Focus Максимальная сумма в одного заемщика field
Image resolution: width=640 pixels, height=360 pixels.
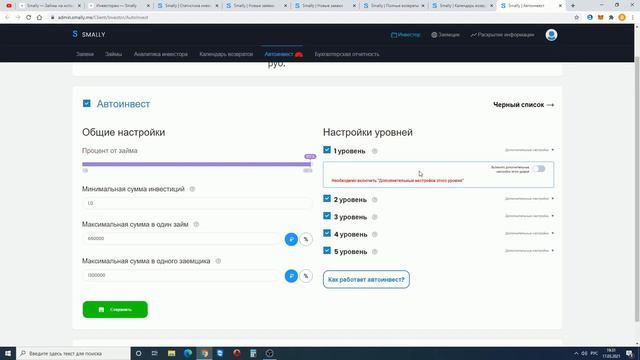click(x=182, y=275)
